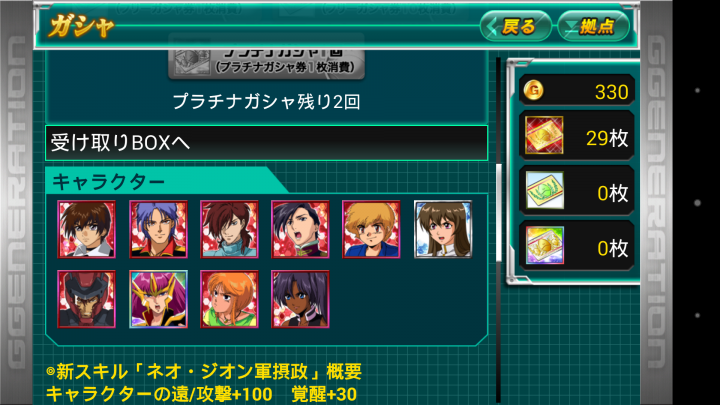Open the 受け取りBOXへ bar

(x=266, y=143)
